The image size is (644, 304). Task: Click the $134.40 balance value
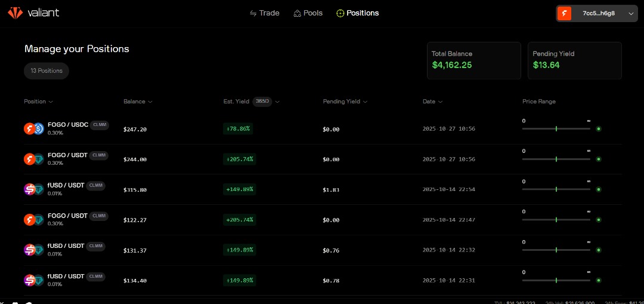[x=135, y=281]
